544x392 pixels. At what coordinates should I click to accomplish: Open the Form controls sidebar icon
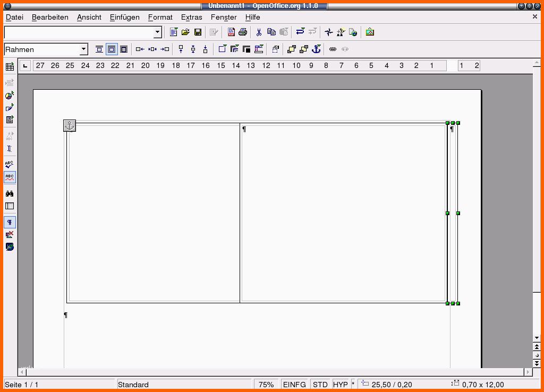(10, 120)
